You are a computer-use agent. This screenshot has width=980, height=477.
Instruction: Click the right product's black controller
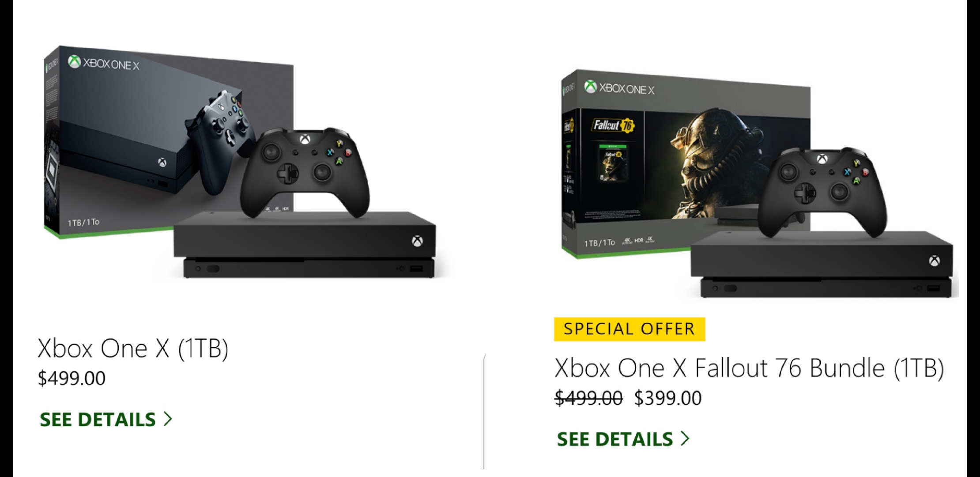(x=822, y=192)
